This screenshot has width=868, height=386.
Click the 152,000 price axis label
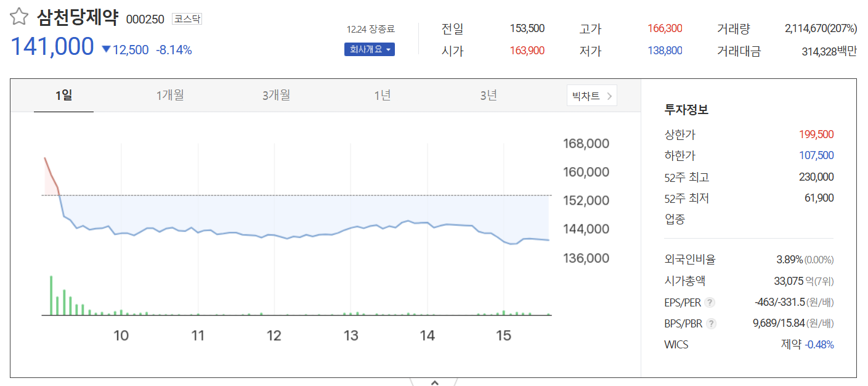586,200
